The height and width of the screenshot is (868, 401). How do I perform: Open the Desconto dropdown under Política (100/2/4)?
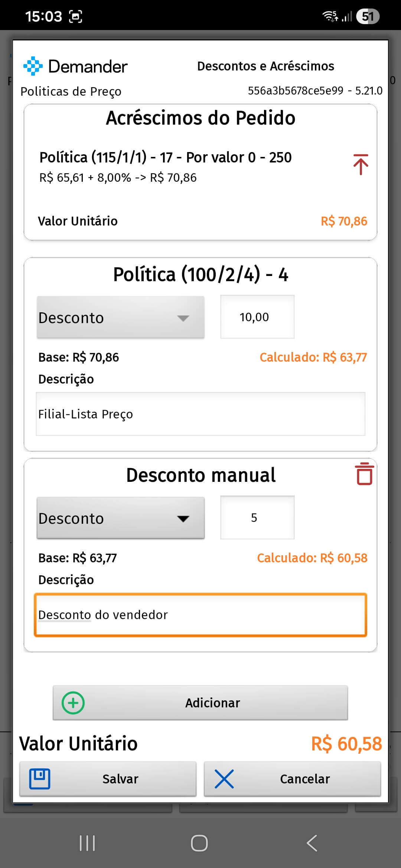[x=120, y=317]
